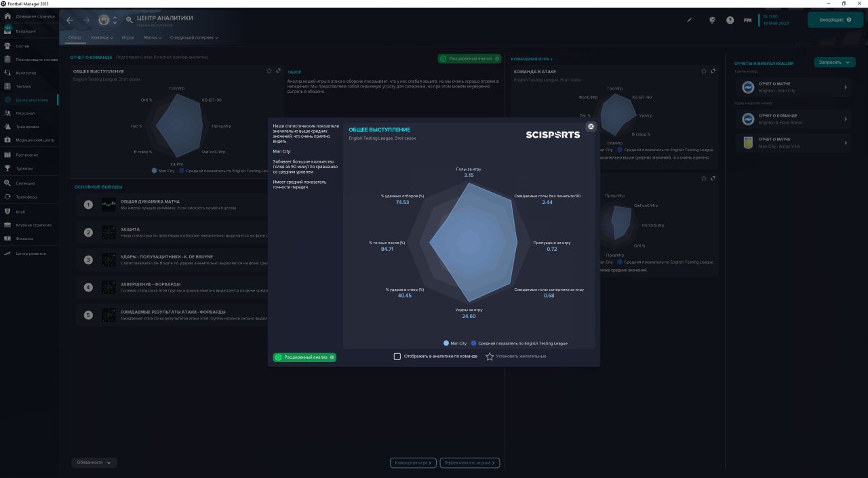Open insight Защита
Image resolution: width=868 pixels, height=478 pixels.
173,232
